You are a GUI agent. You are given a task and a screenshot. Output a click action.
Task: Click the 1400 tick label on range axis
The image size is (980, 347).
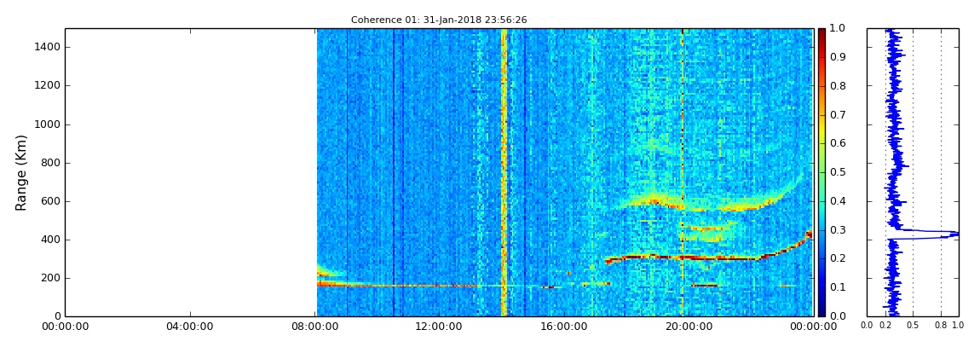(x=47, y=48)
